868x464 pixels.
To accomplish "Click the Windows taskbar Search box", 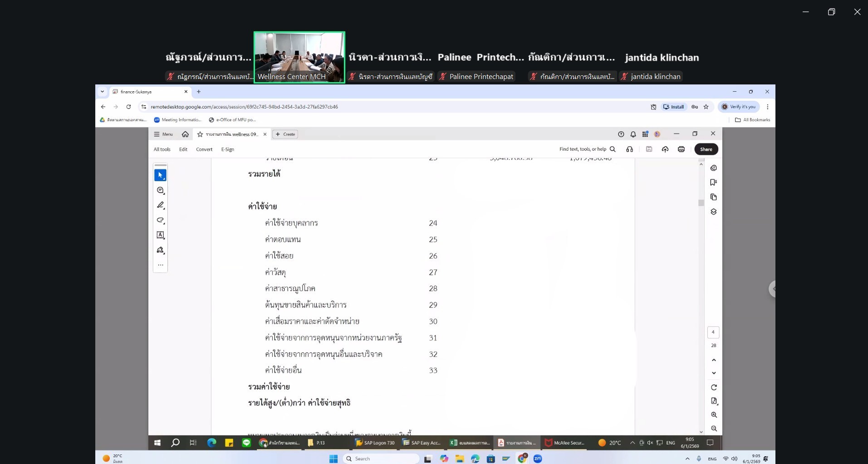I will [x=381, y=459].
